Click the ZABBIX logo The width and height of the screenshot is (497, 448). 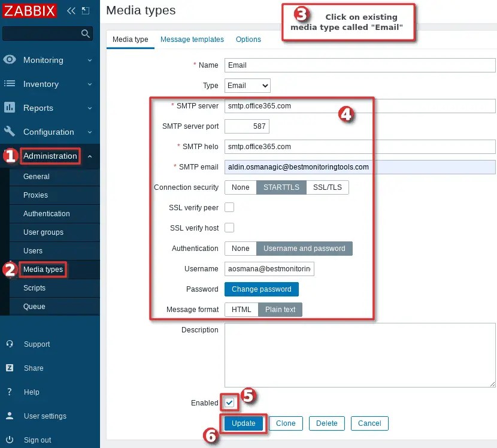tap(29, 10)
